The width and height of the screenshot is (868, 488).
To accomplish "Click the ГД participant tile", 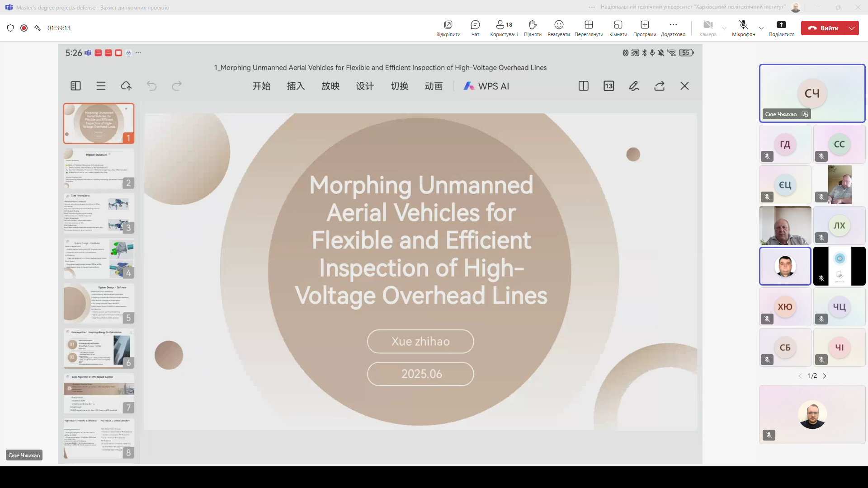I will click(785, 145).
